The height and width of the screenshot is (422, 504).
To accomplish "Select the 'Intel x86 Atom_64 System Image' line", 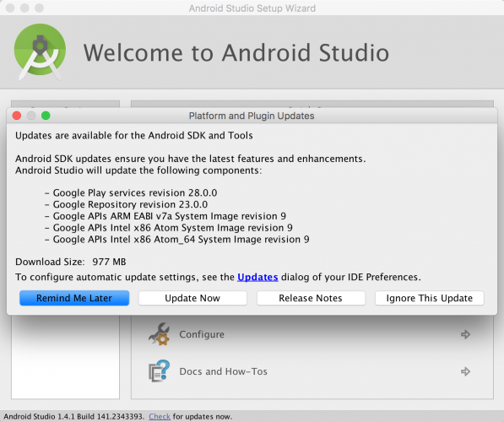I will tap(176, 239).
